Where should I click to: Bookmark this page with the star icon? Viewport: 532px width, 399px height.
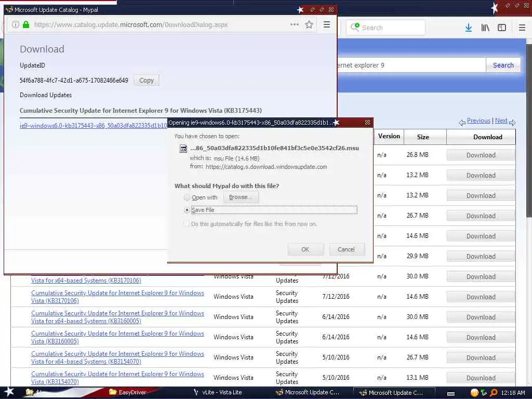tap(309, 24)
